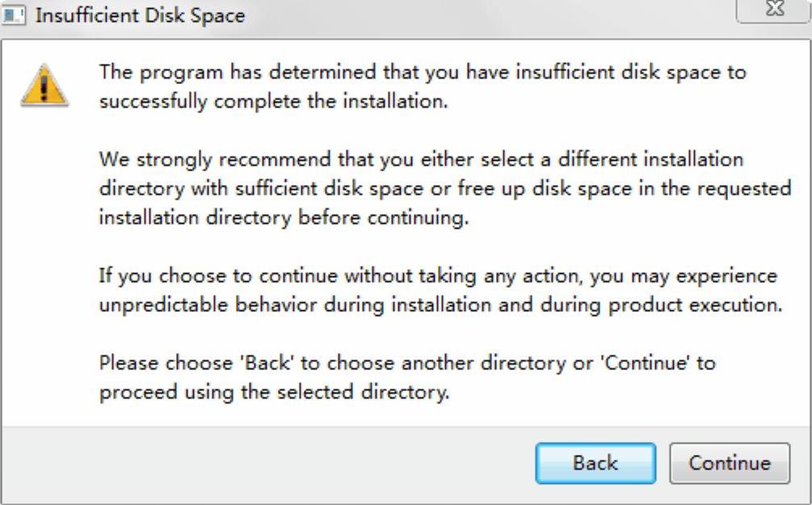Click the line starting "The program has determined"
Viewport: 812px width, 505px height.
422,73
